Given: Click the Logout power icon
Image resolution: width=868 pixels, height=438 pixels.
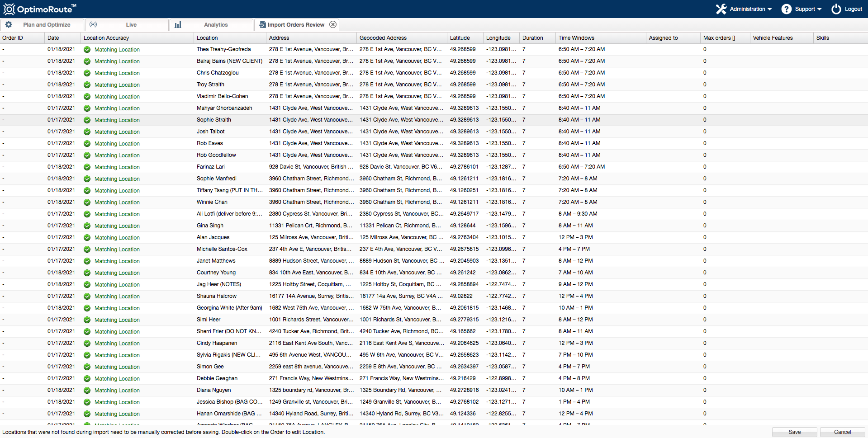Looking at the screenshot, I should (x=836, y=9).
